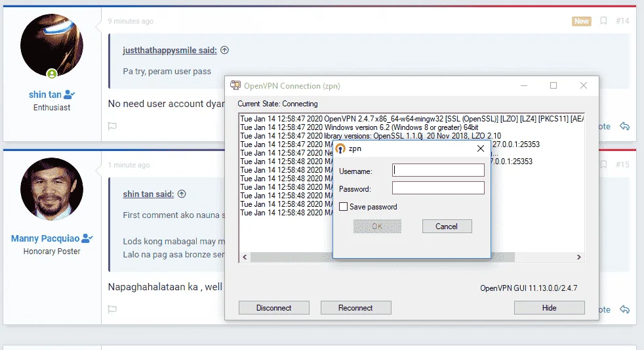Image resolution: width=644 pixels, height=350 pixels.
Task: Open post number #15 link
Action: point(622,165)
